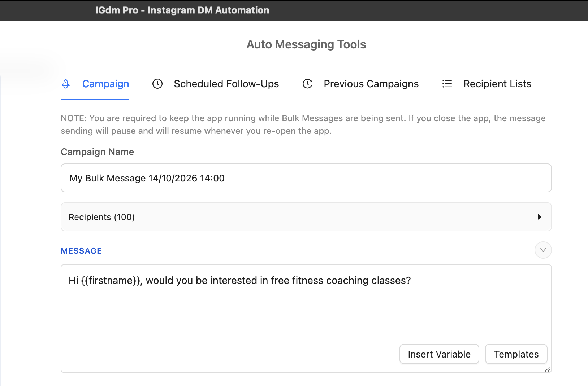Expand the Recipients (100) arrow
588x386 pixels.
(539, 217)
